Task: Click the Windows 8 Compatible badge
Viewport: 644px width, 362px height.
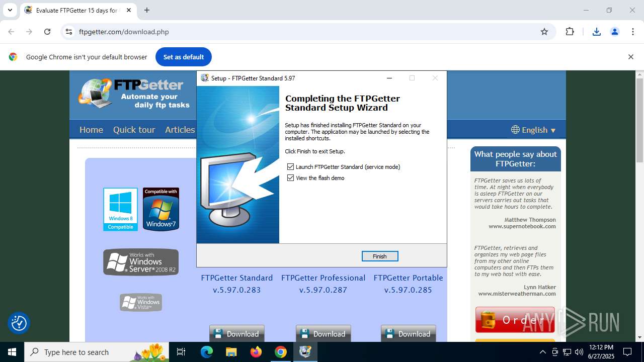Action: point(120,209)
